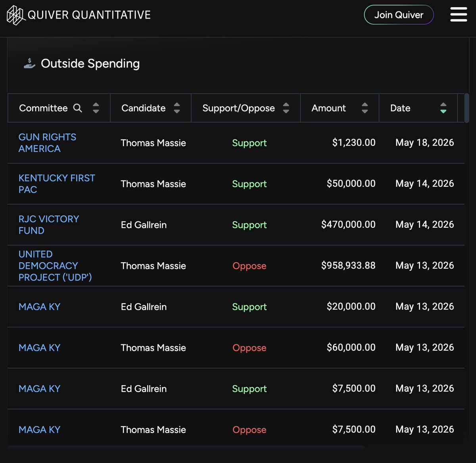Screen dimensions: 476x463
Task: Click the Join Quiver button
Action: coord(399,15)
